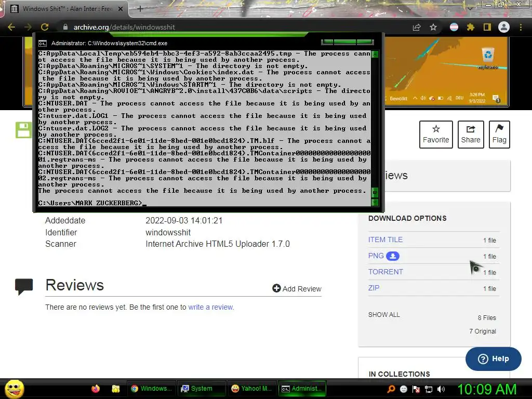The height and width of the screenshot is (399, 532).
Task: Click the IN COLLECTIONS heading
Action: [x=400, y=374]
